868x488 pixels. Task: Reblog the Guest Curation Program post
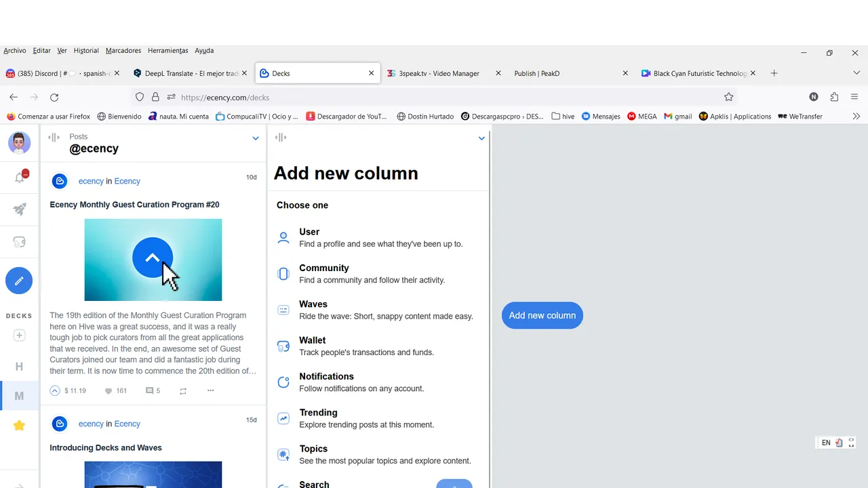coord(183,391)
